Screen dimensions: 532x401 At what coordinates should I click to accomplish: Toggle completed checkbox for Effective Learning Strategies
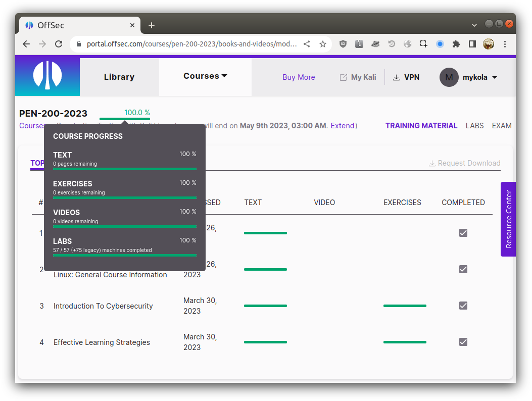point(463,341)
